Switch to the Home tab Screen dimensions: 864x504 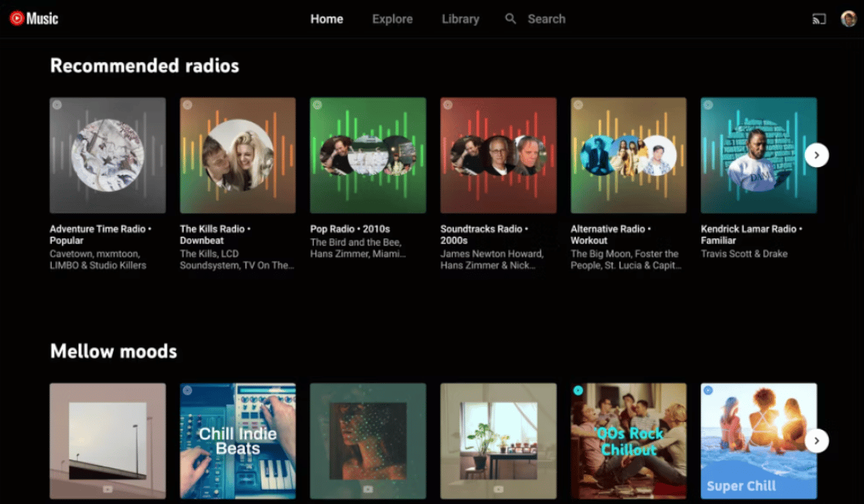coord(326,19)
